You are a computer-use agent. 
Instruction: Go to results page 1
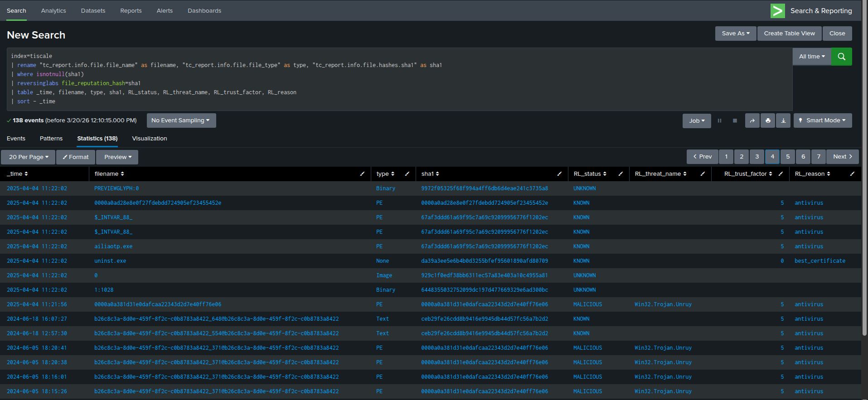(x=726, y=157)
